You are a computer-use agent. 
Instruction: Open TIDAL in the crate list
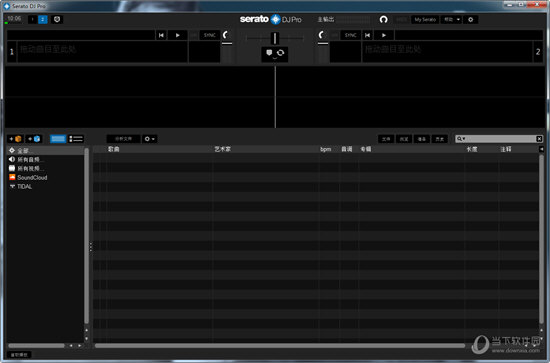pos(46,187)
